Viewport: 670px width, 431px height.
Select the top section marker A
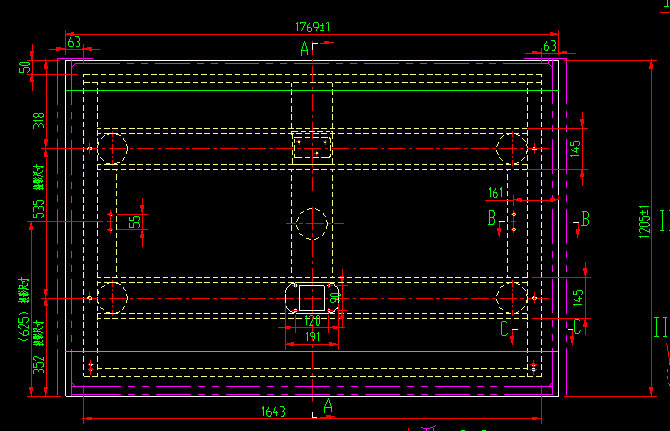304,48
